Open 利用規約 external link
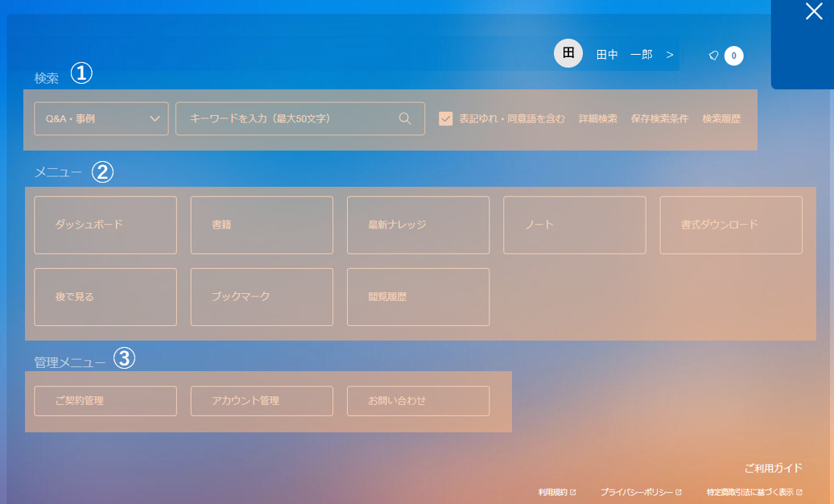834x504 pixels. [557, 492]
